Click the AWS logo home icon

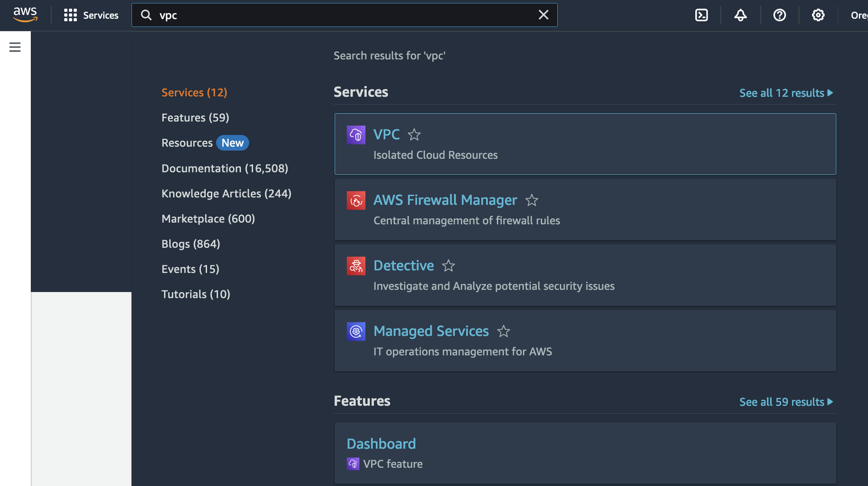(x=25, y=15)
